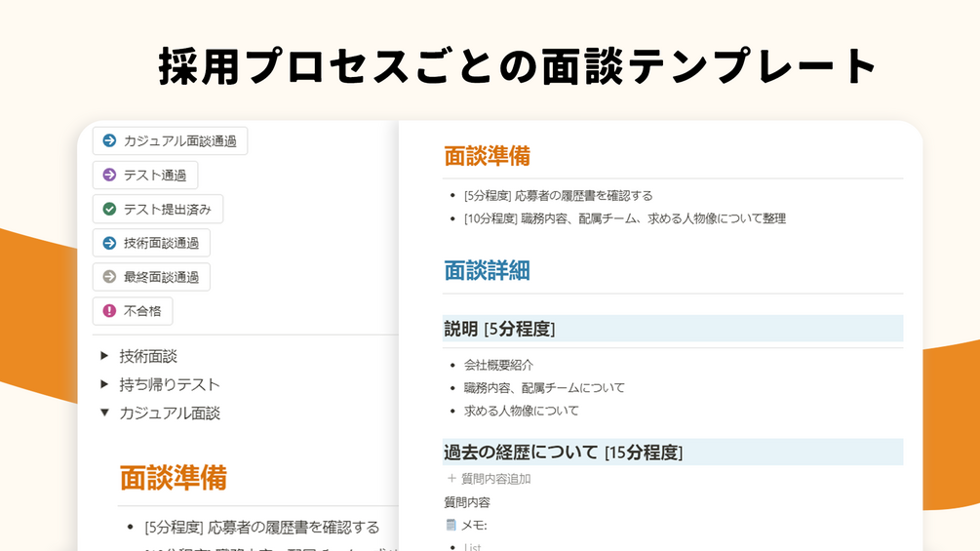Click the orange 面談準備 heading in left page

(x=173, y=478)
